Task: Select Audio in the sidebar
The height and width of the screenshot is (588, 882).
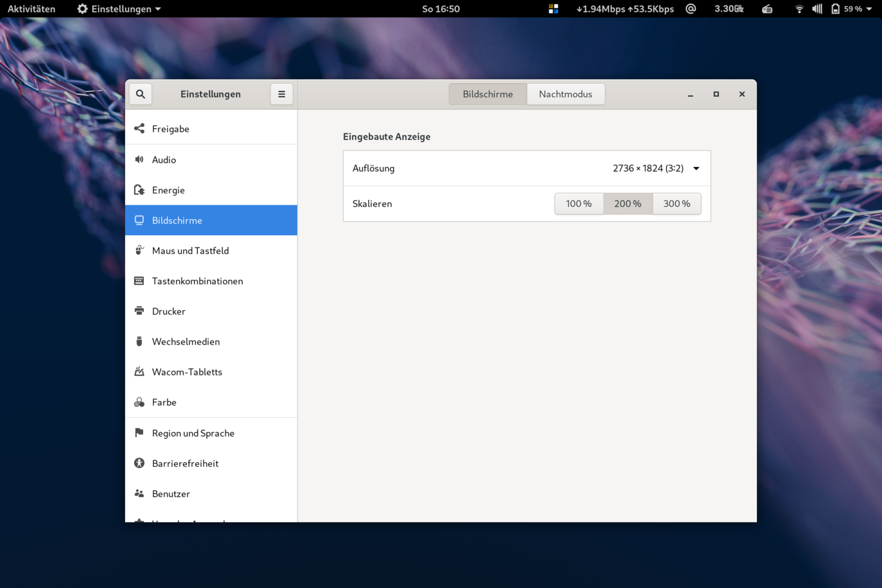Action: 211,159
